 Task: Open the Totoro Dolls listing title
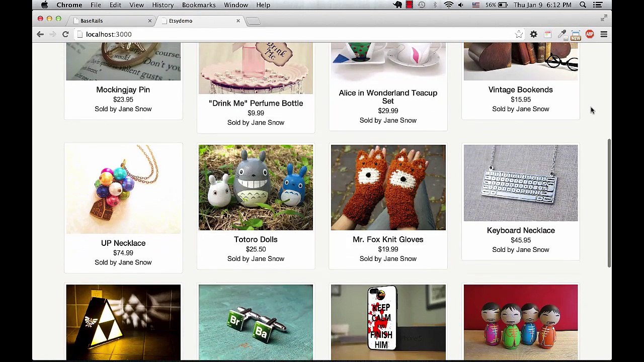(x=256, y=239)
